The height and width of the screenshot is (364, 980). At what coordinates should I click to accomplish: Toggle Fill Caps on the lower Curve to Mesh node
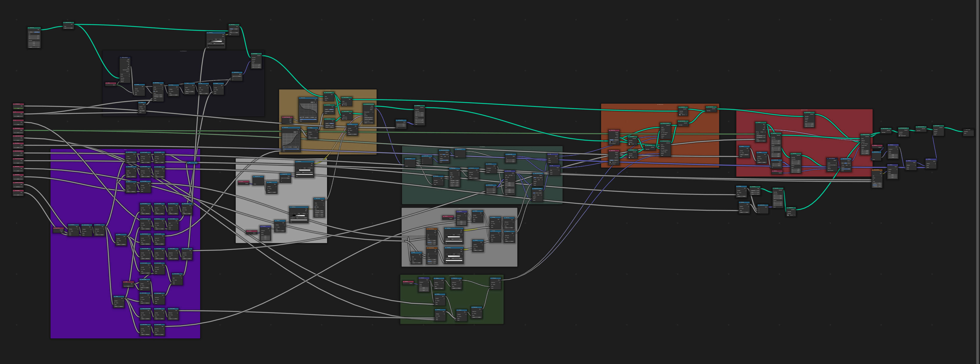click(x=343, y=119)
